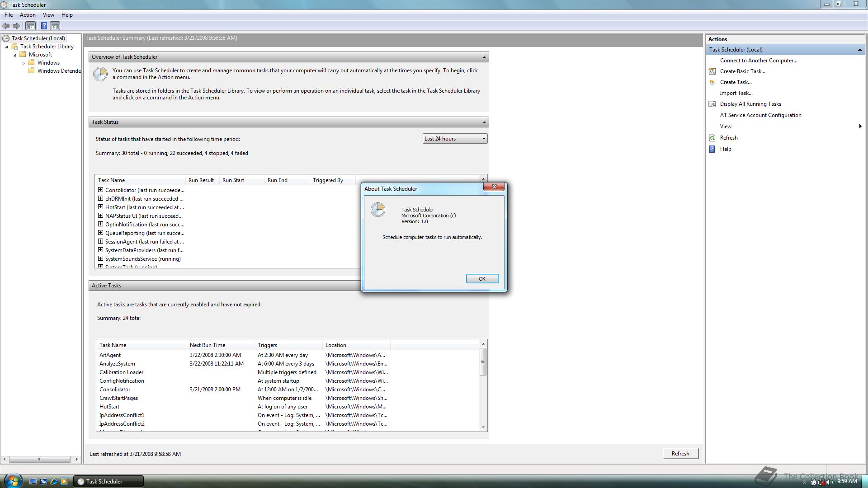Click the Microsoft folder icon in tree
This screenshot has width=868, height=488.
click(23, 55)
